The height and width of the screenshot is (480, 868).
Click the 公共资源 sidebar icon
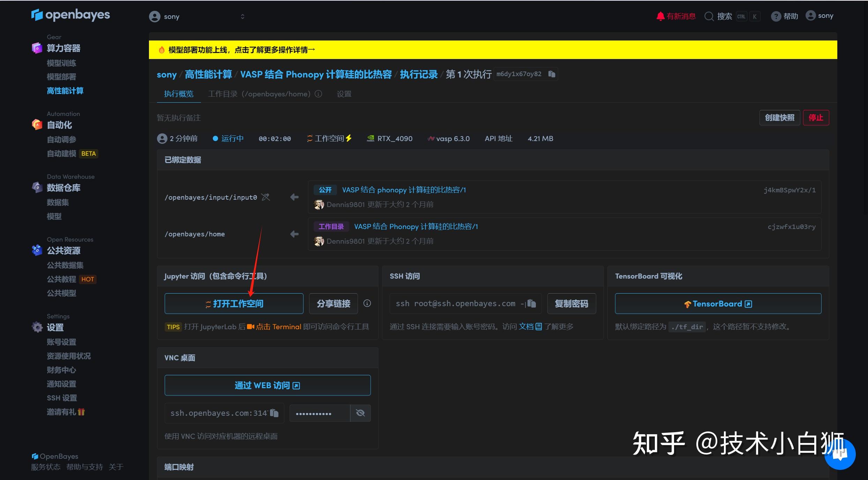37,250
